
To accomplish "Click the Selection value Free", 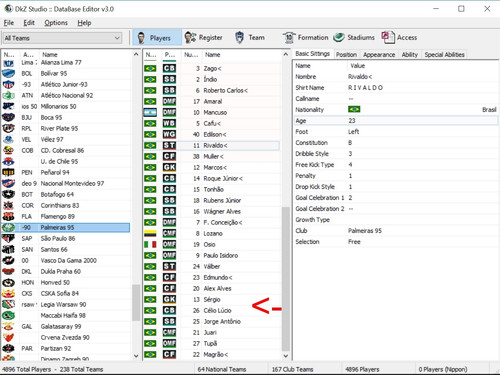I will click(354, 242).
